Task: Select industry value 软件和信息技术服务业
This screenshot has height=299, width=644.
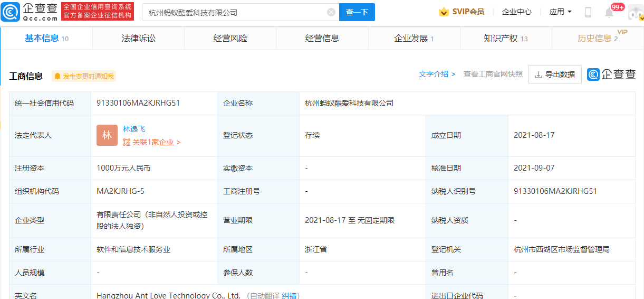Action: pyautogui.click(x=133, y=249)
